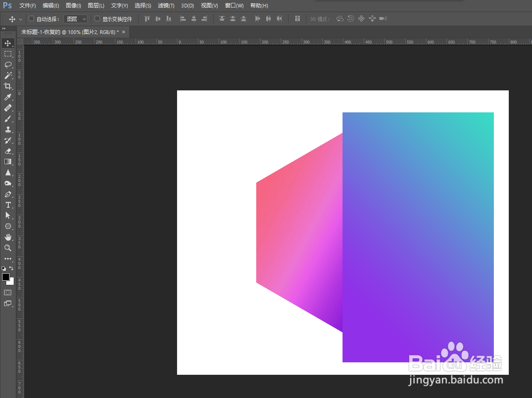Viewport: 532px width, 398px height.
Task: Open the 滤镜(T) menu
Action: [x=166, y=6]
